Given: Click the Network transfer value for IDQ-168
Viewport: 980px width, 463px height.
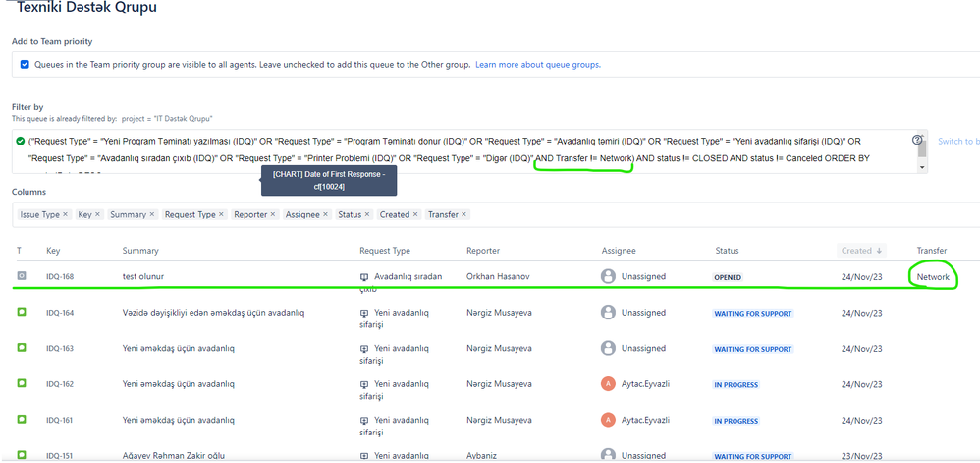Looking at the screenshot, I should pos(933,276).
